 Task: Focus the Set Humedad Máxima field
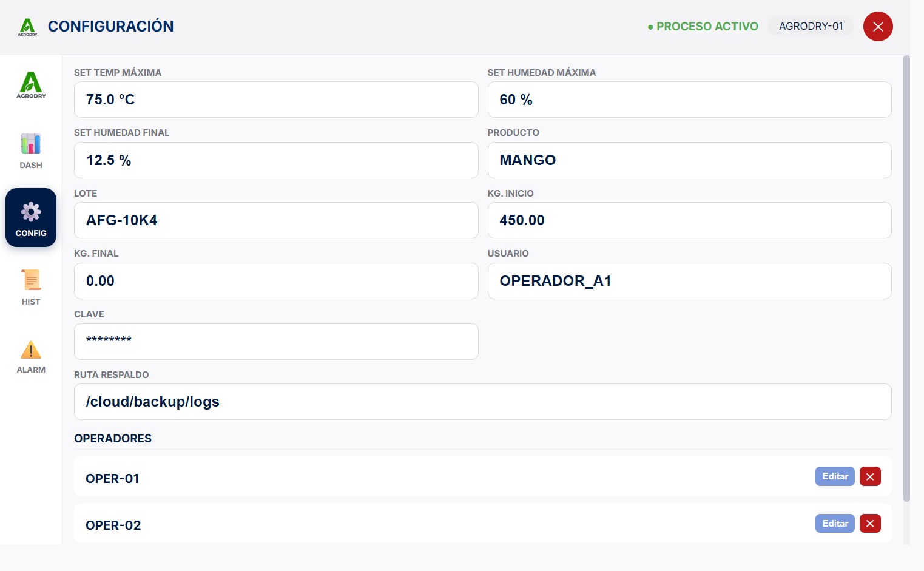pos(689,100)
